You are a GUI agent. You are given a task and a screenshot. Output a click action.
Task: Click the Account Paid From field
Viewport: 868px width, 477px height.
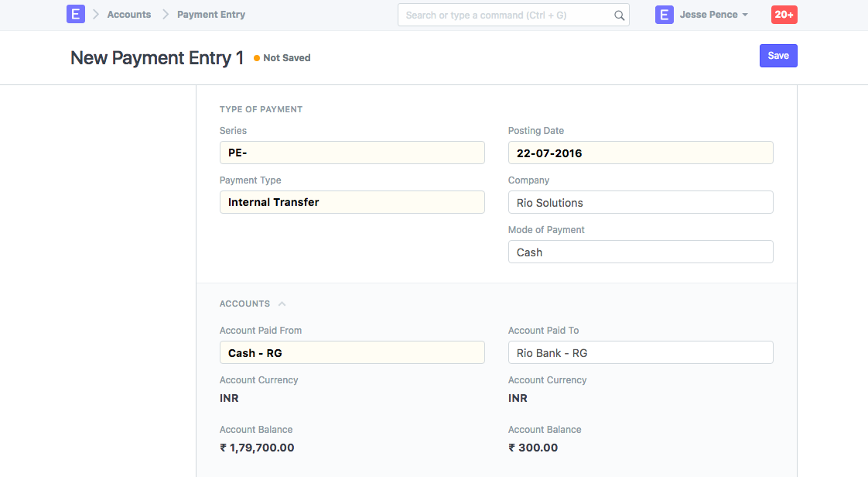coord(352,352)
